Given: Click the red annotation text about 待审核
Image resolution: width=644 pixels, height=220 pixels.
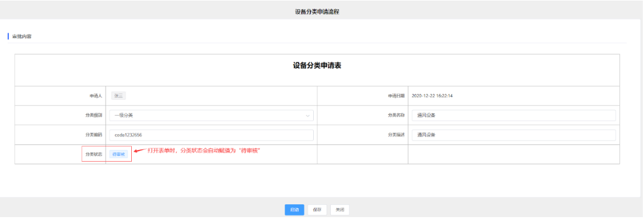Looking at the screenshot, I should coord(205,151).
